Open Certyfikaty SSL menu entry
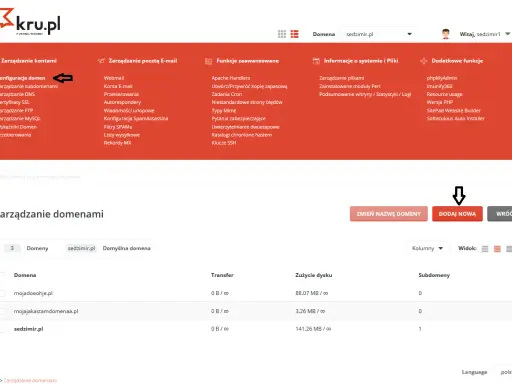This screenshot has height=384, width=512. pos(15,102)
